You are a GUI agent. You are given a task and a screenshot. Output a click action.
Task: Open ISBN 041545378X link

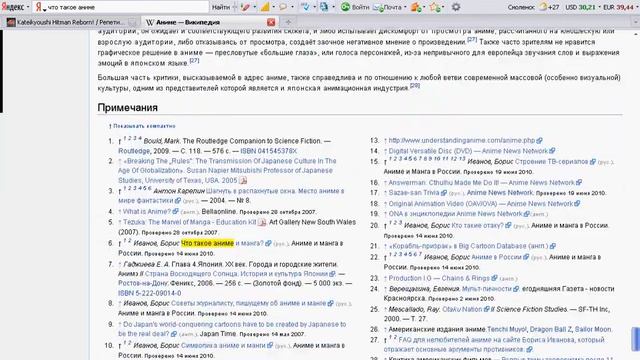click(269, 151)
